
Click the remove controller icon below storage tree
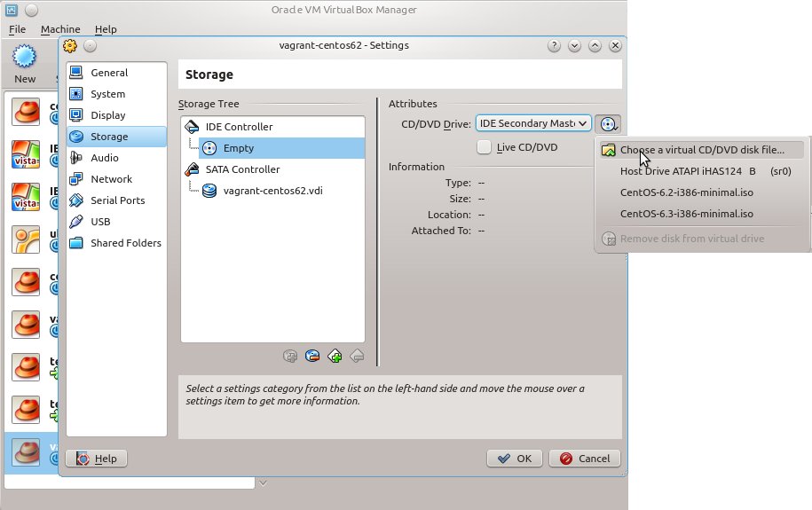[x=357, y=357]
